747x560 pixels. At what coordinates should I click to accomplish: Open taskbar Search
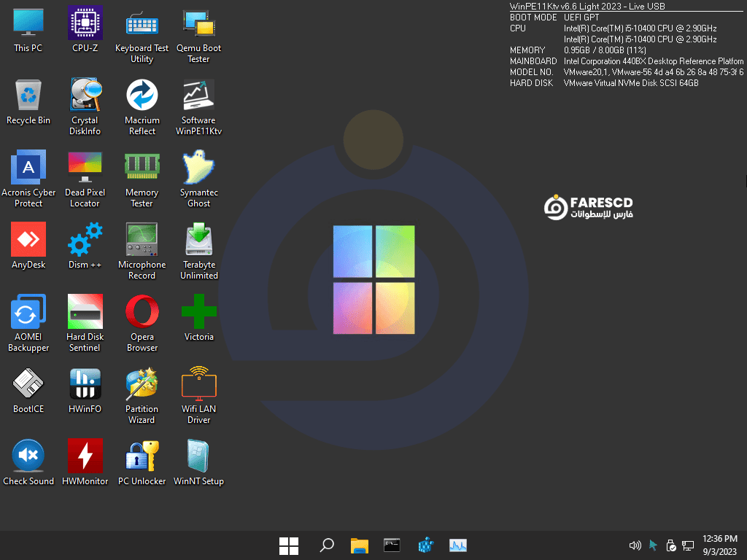click(x=326, y=545)
